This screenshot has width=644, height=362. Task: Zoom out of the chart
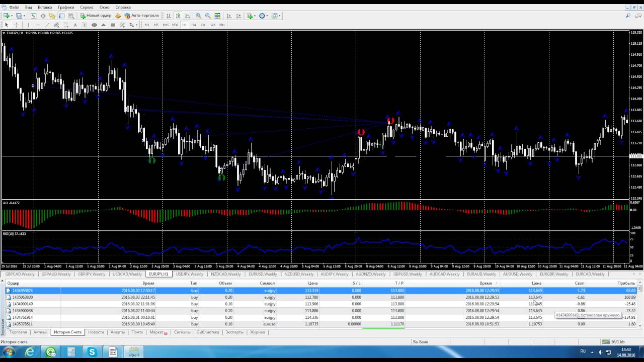tap(207, 16)
